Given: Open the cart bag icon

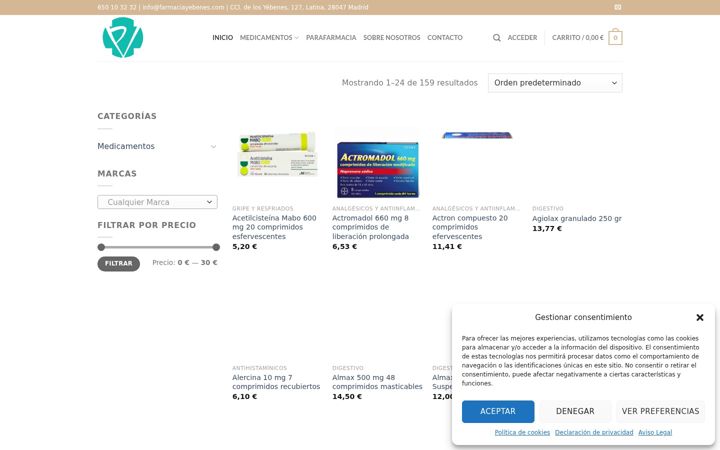Looking at the screenshot, I should (x=615, y=38).
